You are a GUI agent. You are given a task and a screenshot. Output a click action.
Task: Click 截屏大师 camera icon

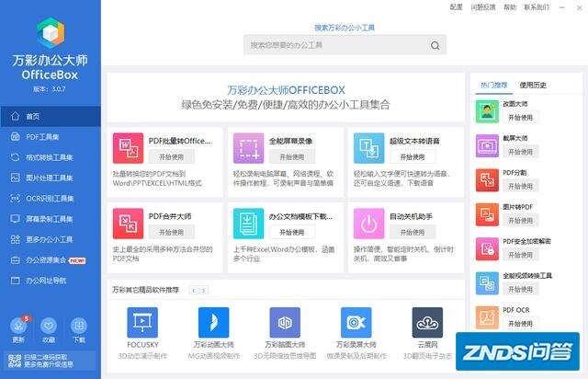pyautogui.click(x=487, y=145)
